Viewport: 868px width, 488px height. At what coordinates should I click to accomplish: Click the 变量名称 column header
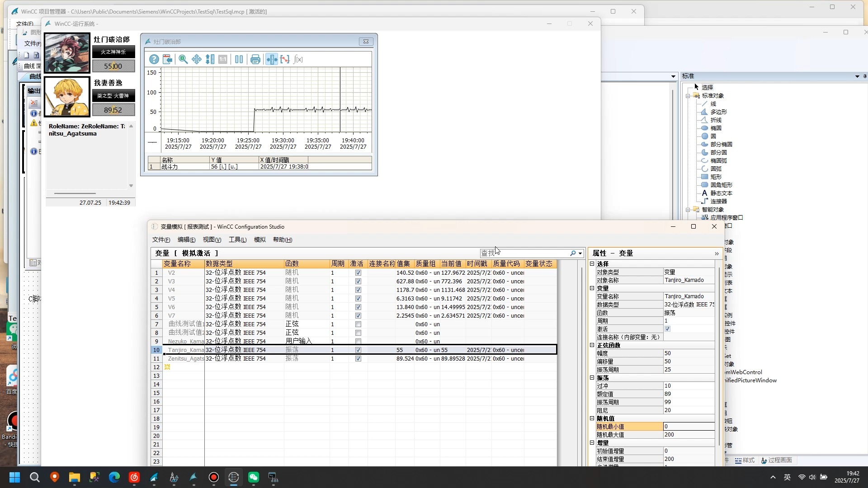point(184,264)
